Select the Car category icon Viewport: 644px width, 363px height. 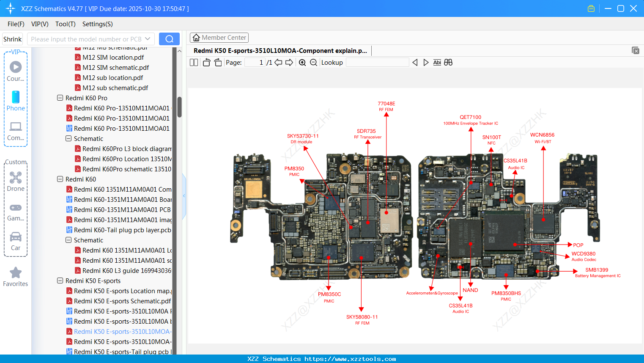pos(16,237)
